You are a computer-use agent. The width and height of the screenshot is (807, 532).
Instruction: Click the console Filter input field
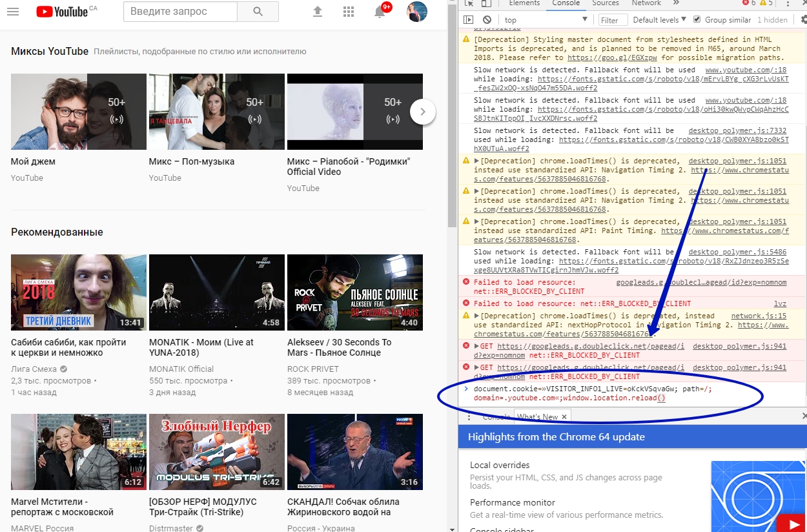coord(612,20)
